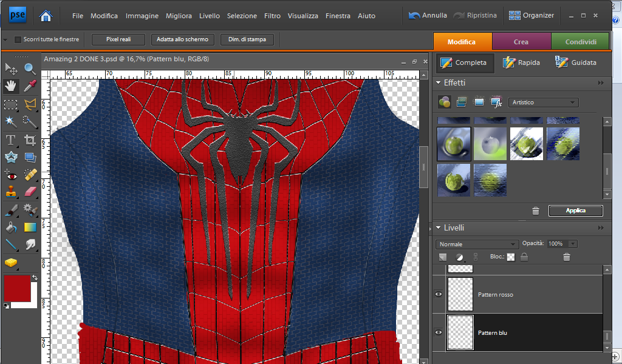Screen dimensions: 622x364
Task: Undo with the Annulla button
Action: [428, 15]
